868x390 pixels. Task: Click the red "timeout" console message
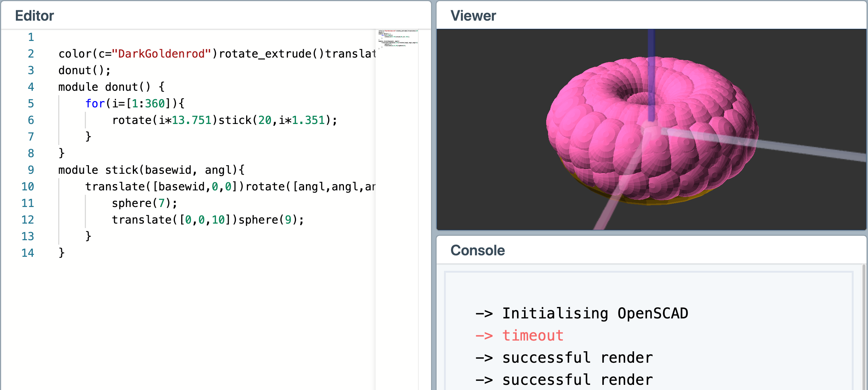[533, 336]
